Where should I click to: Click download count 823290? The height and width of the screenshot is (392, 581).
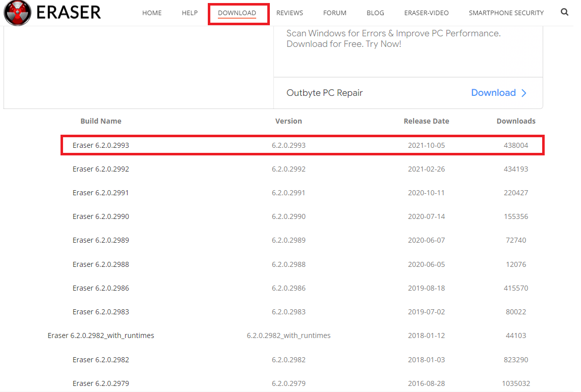pyautogui.click(x=516, y=360)
